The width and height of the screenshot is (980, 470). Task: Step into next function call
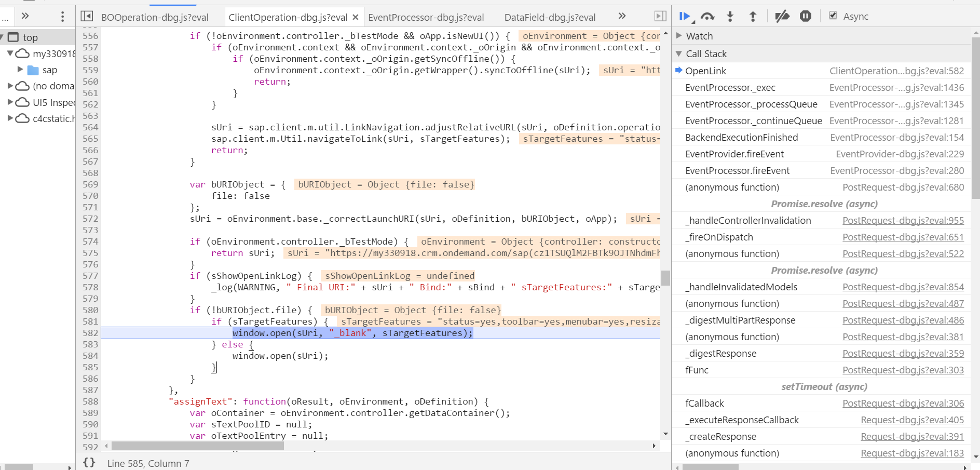click(730, 17)
